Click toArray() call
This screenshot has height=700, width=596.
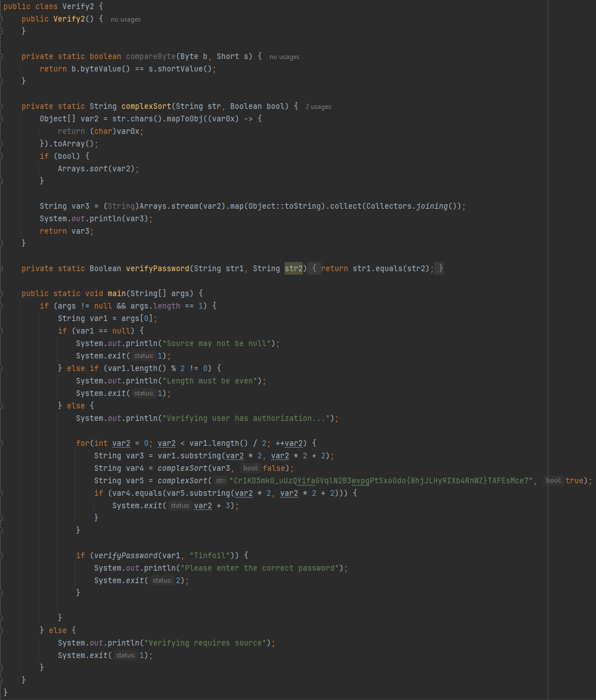(x=74, y=144)
